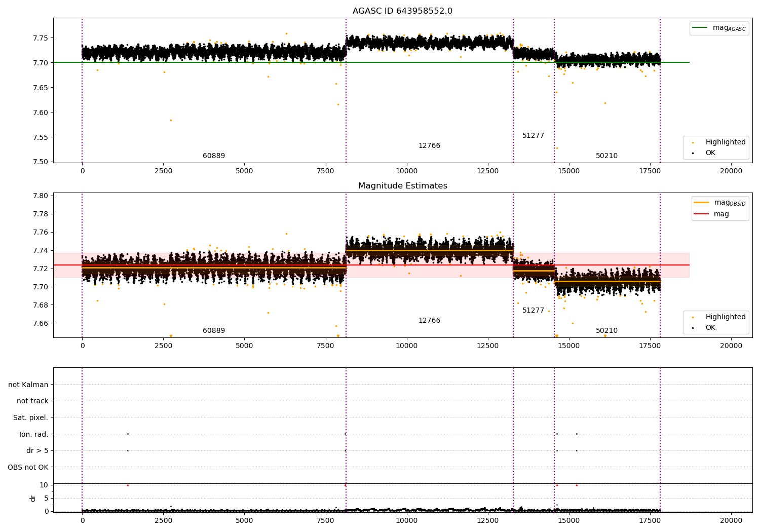Viewport: 760px width, 532px height.
Task: Click the 'OBS not OK' axis label
Action: coord(28,468)
